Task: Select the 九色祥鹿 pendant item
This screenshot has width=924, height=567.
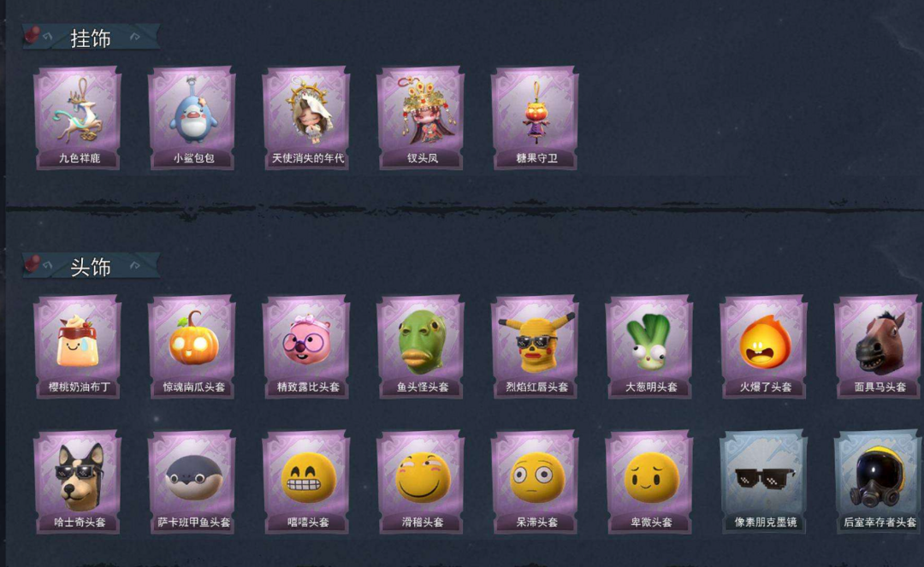Action: tap(79, 118)
